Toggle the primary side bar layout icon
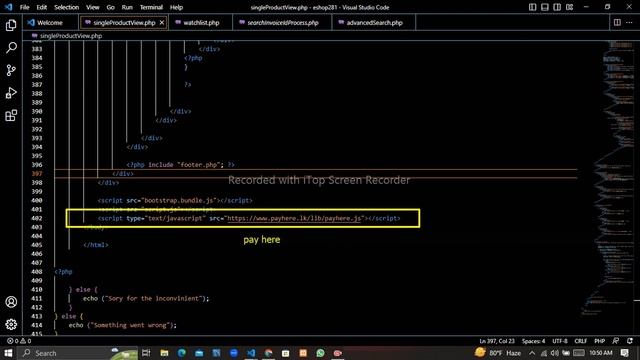This screenshot has height=360, width=640. click(x=532, y=7)
